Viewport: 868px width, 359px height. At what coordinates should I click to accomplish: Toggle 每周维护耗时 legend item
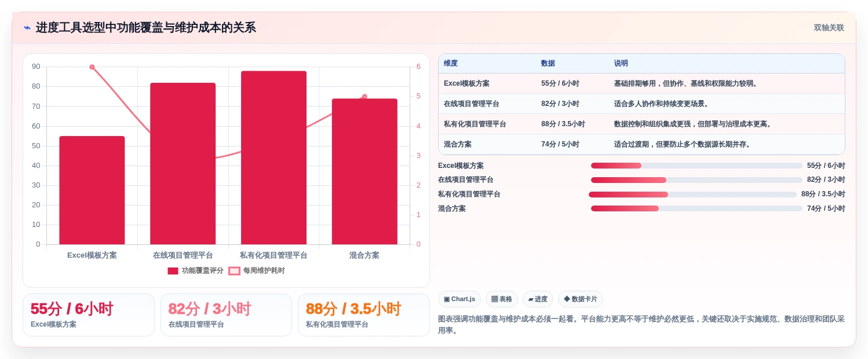pyautogui.click(x=257, y=270)
